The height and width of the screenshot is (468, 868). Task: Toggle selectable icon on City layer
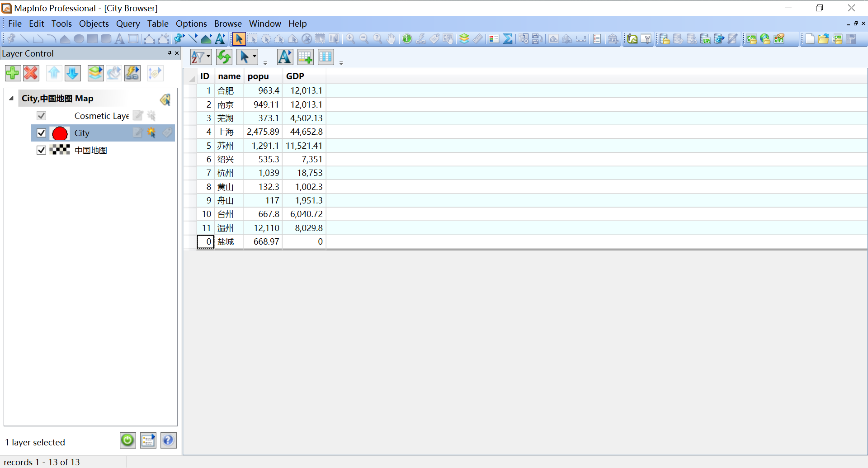[151, 133]
